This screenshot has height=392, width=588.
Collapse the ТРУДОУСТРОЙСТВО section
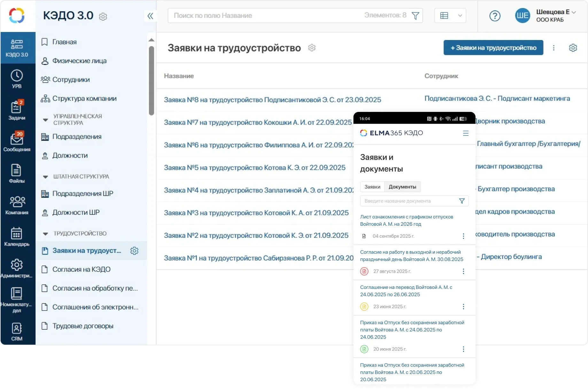coord(45,234)
